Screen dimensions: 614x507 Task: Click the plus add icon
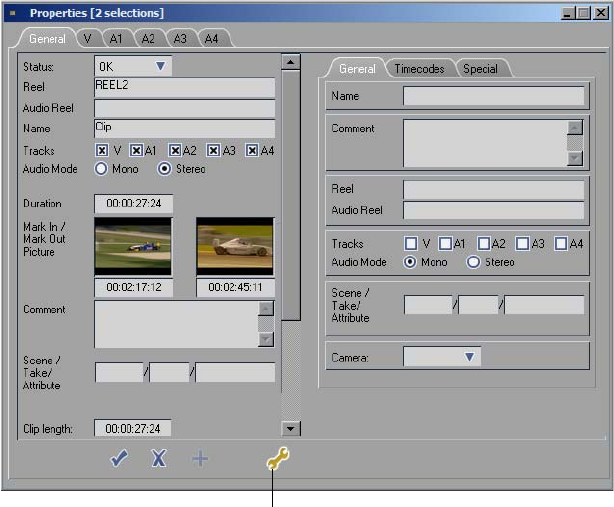(200, 459)
